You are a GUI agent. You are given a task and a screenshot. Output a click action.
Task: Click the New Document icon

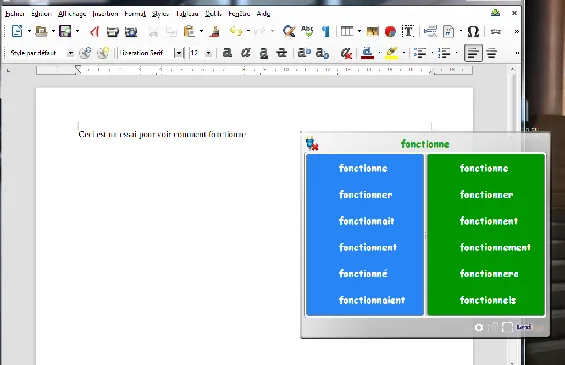click(x=17, y=31)
